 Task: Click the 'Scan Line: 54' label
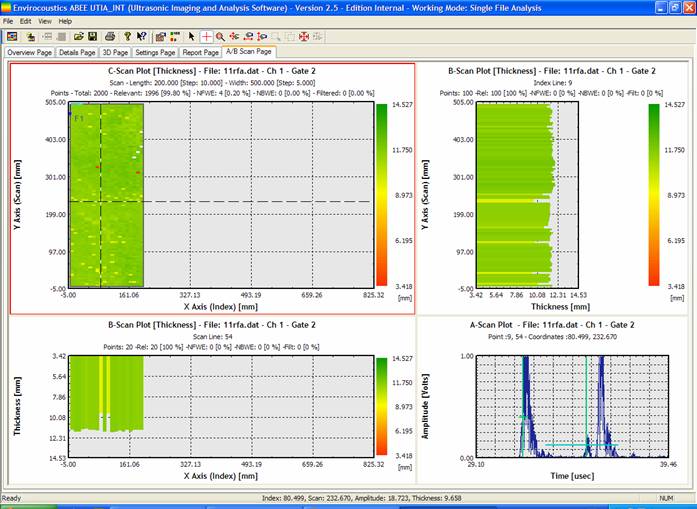(x=212, y=337)
